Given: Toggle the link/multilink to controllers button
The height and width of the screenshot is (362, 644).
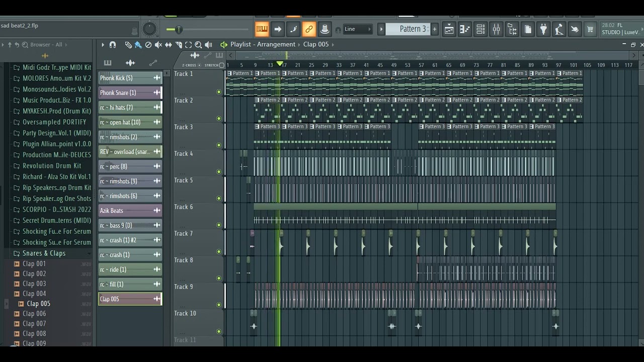Looking at the screenshot, I should tap(309, 29).
